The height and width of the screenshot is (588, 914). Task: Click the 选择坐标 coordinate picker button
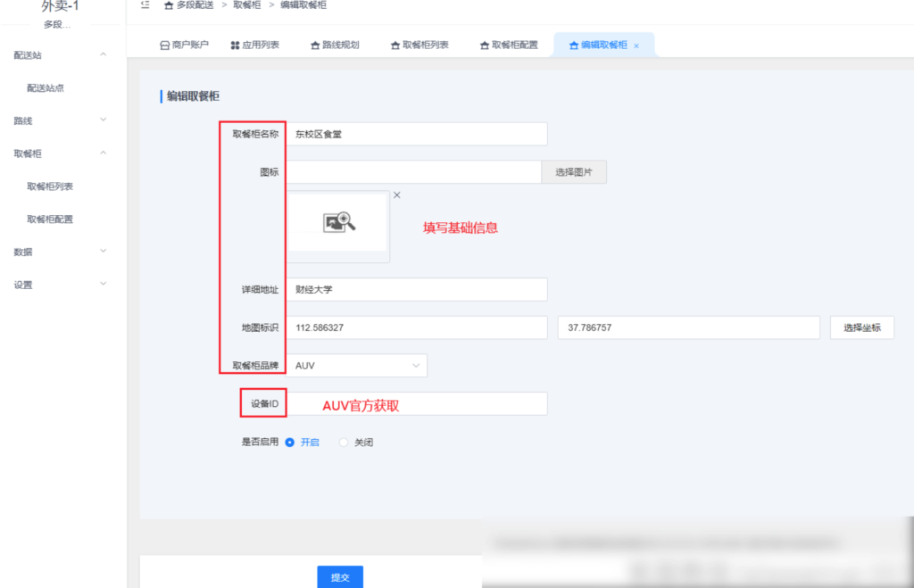coord(861,327)
